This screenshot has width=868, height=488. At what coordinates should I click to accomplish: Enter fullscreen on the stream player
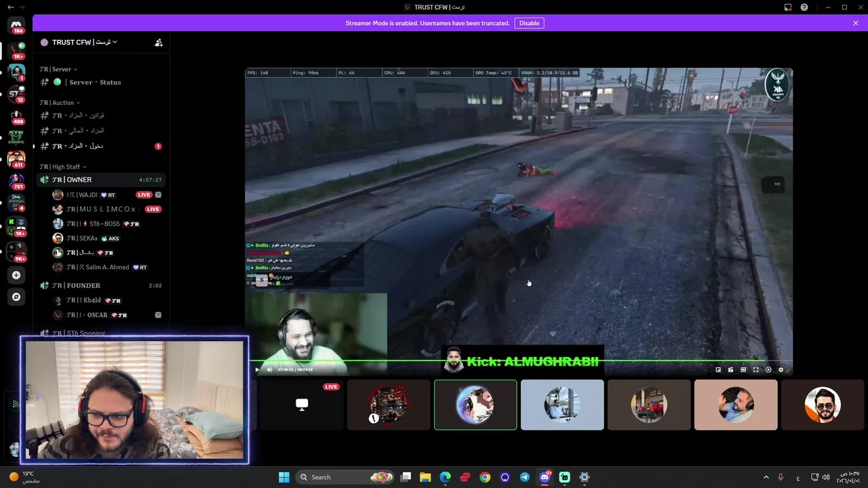click(755, 369)
